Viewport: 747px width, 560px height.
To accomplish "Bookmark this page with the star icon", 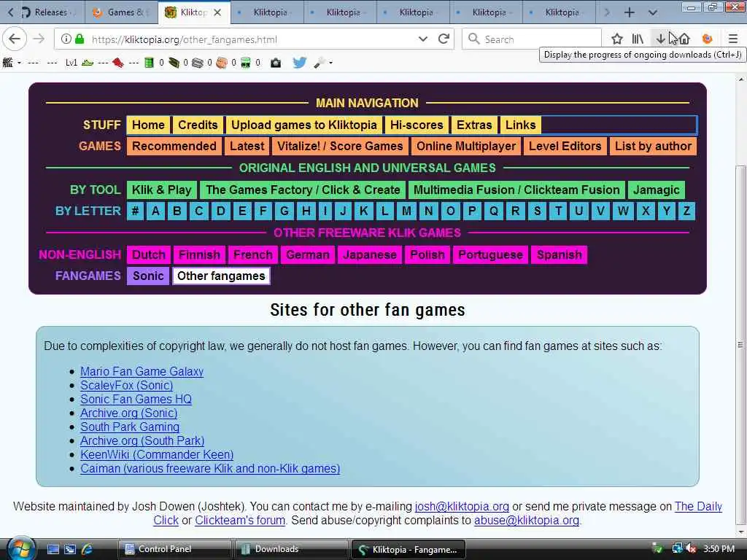I will point(617,39).
